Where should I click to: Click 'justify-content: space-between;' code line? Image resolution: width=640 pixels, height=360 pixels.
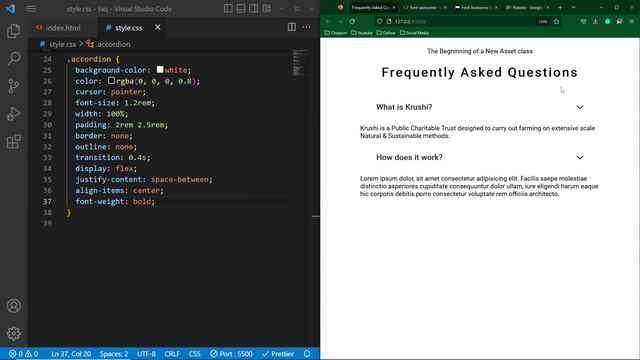(144, 180)
